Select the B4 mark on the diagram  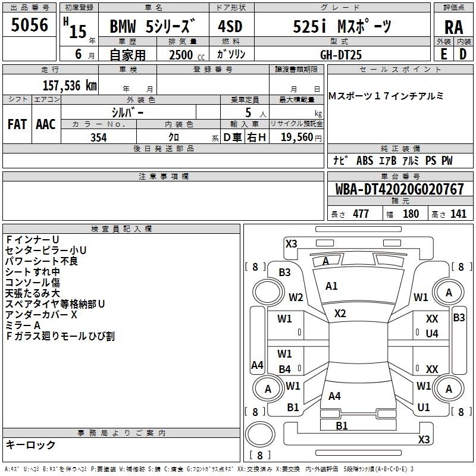tap(285, 369)
